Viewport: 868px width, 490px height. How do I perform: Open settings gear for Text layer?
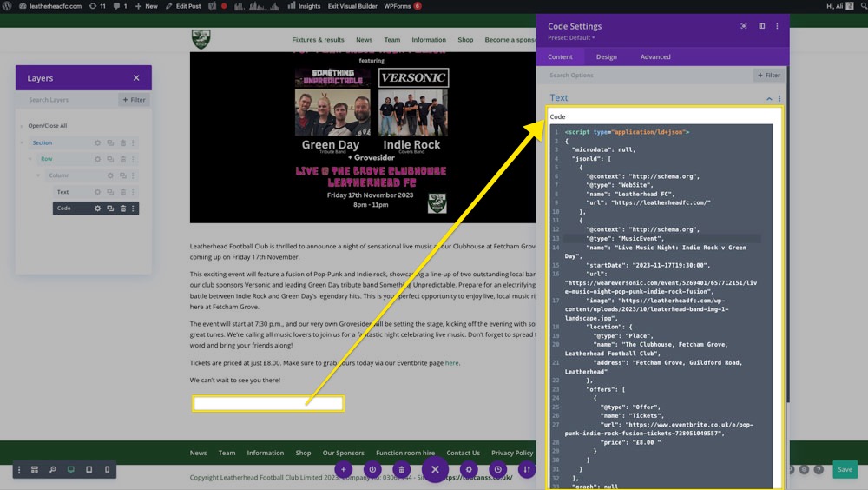pyautogui.click(x=97, y=192)
